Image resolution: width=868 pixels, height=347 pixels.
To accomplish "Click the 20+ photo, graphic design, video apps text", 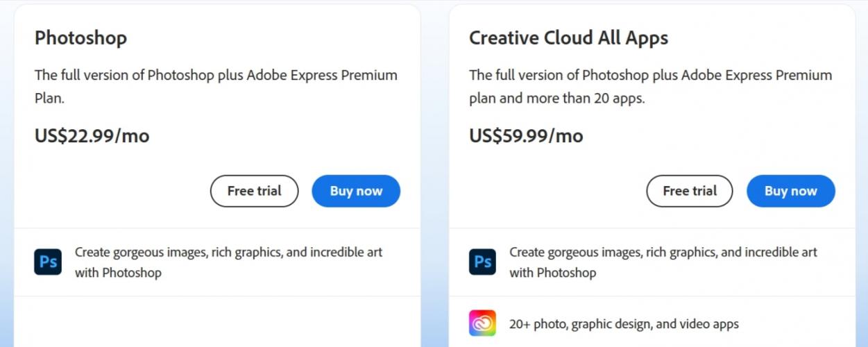I will click(624, 324).
